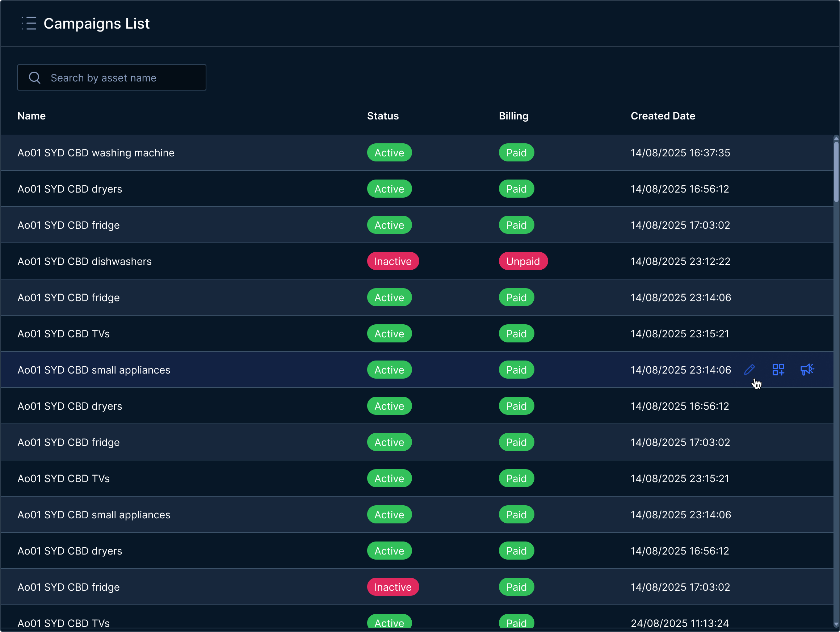Screen dimensions: 840x632
Task: Click the list icon beside Campaigns List title
Action: pyautogui.click(x=30, y=23)
